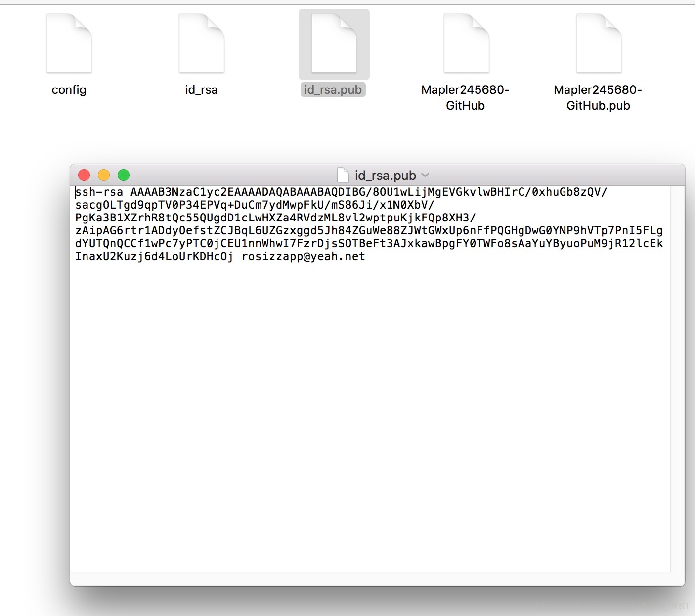Open the id_rsa.pub title dropdown chevron

[x=425, y=175]
